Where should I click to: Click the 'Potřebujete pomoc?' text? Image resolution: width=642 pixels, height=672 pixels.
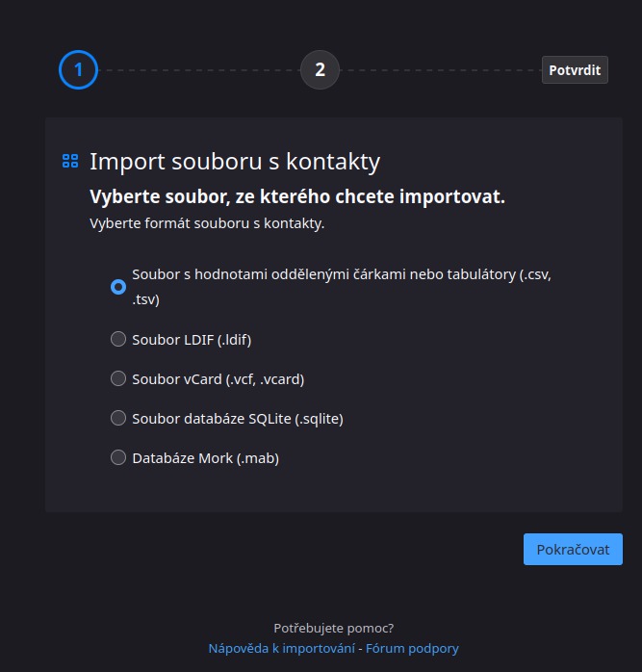tap(333, 629)
